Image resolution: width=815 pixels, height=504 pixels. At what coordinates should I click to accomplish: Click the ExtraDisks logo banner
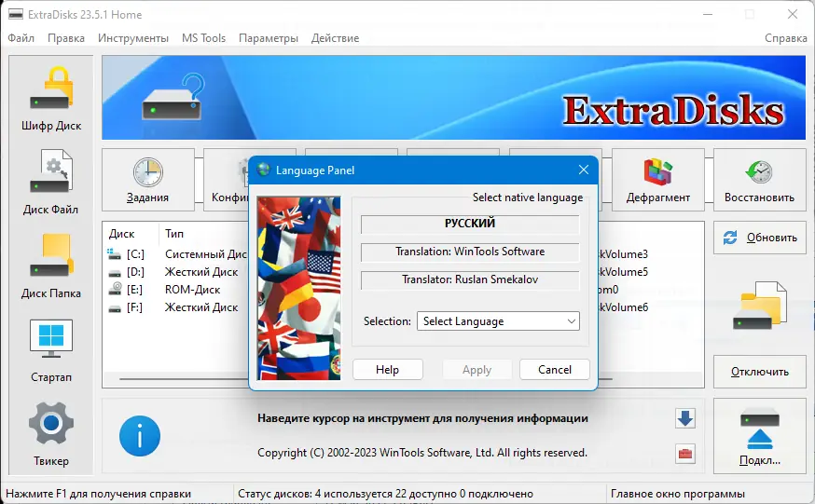coord(673,110)
